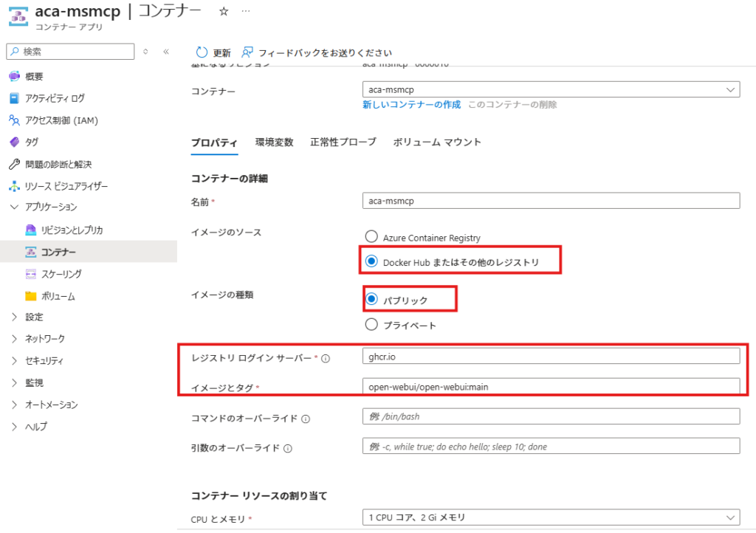Open the 概要 overview icon in sidebar
756x533 pixels.
(14, 77)
